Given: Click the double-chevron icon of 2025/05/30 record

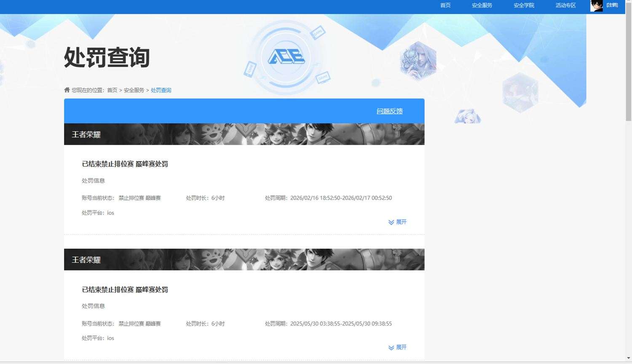Looking at the screenshot, I should [x=391, y=348].
